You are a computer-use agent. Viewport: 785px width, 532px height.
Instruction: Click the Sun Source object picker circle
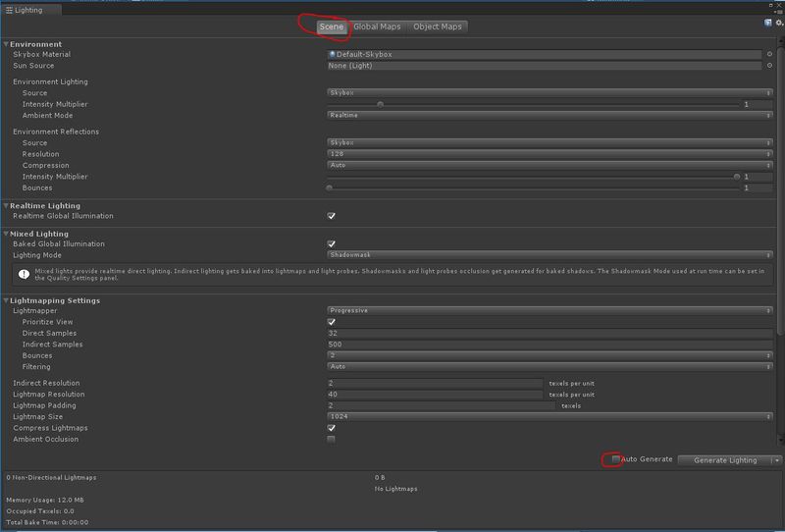pos(769,66)
